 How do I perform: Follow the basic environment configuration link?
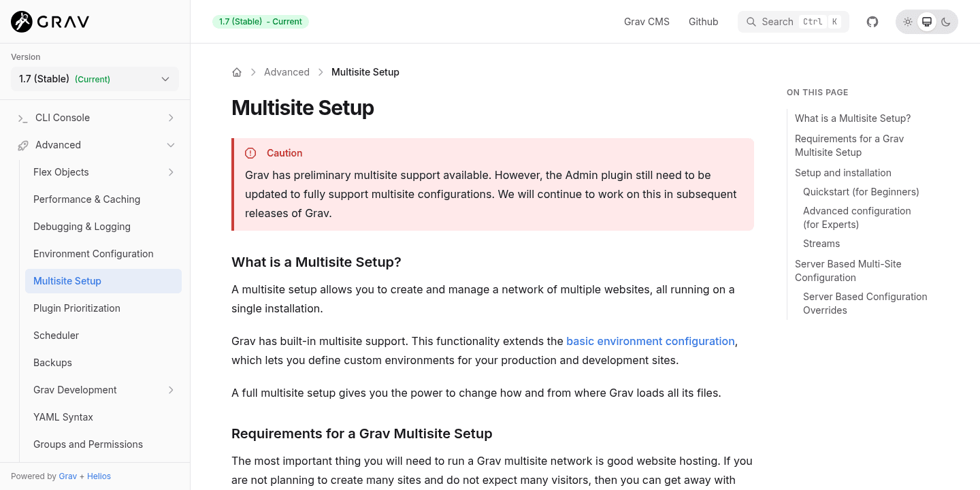click(650, 341)
